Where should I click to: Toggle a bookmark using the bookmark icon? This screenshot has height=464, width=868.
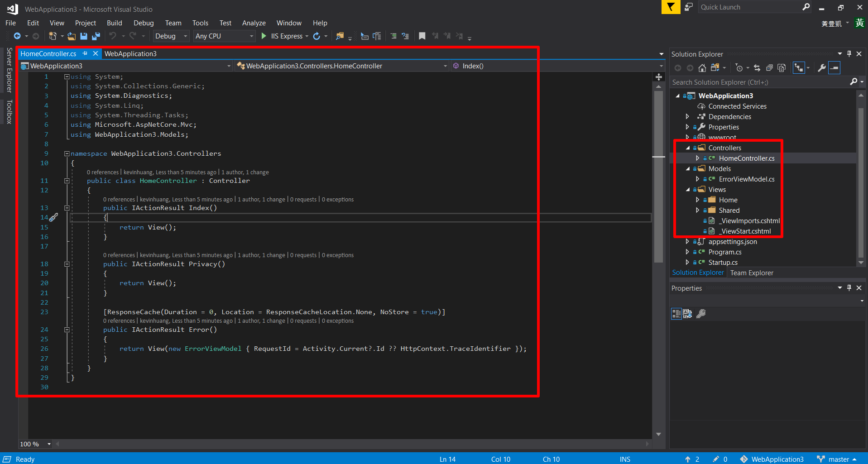point(422,36)
